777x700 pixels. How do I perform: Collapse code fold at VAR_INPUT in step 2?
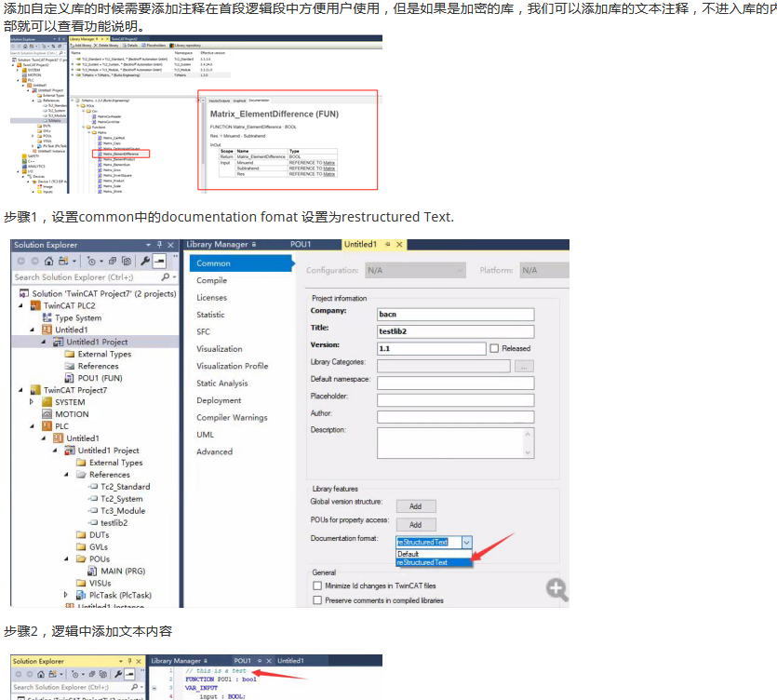(154, 688)
